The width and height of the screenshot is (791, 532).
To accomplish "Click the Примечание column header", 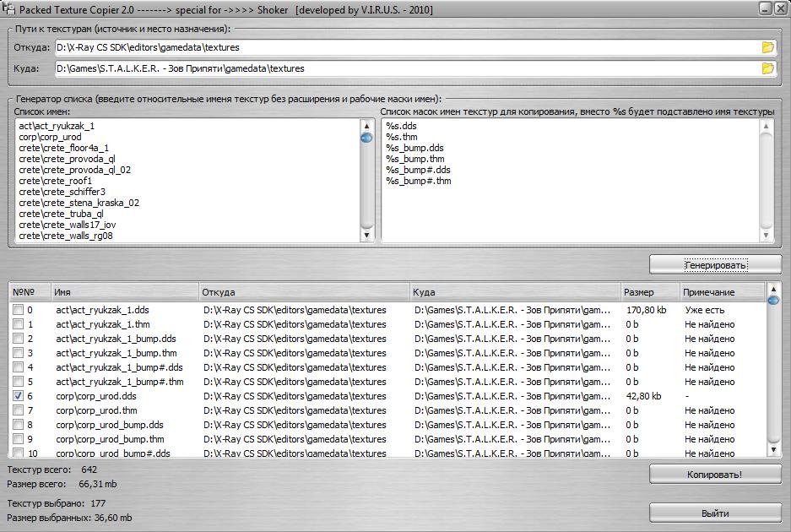I will click(719, 292).
